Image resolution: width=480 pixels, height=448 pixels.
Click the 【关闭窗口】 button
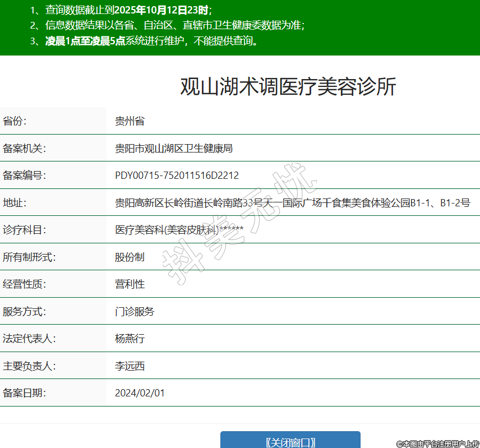click(x=290, y=441)
